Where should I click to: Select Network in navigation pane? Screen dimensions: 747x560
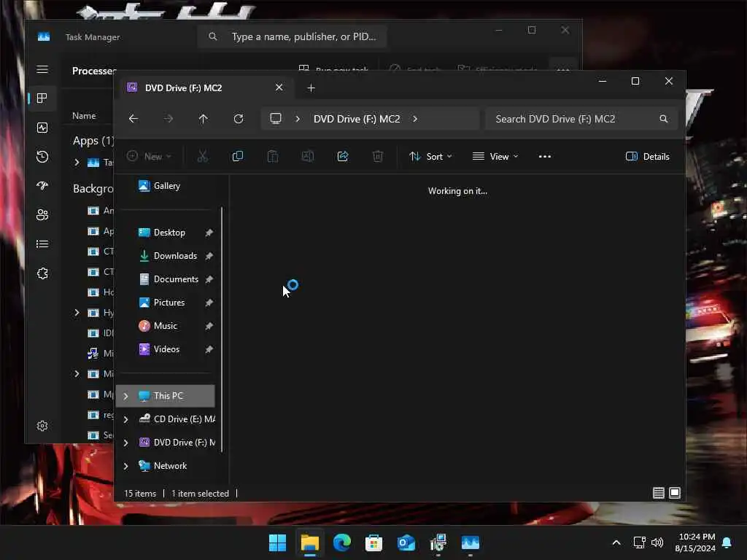click(x=170, y=466)
